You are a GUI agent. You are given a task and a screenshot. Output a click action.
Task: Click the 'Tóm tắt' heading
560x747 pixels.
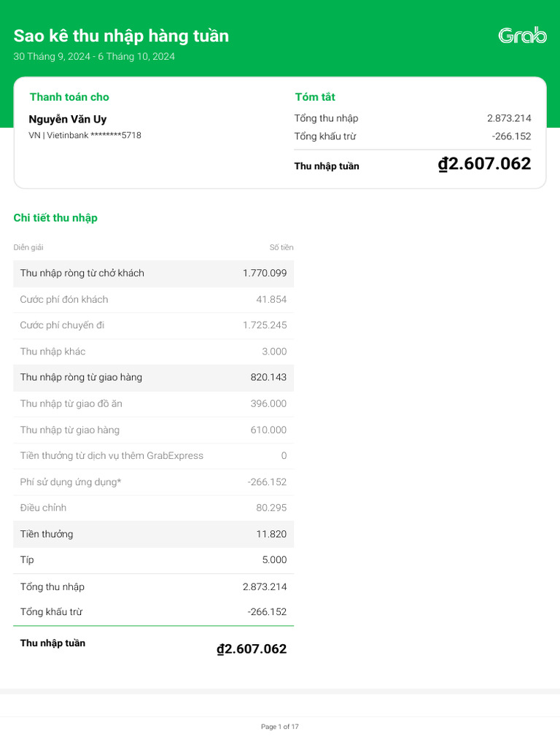click(315, 97)
